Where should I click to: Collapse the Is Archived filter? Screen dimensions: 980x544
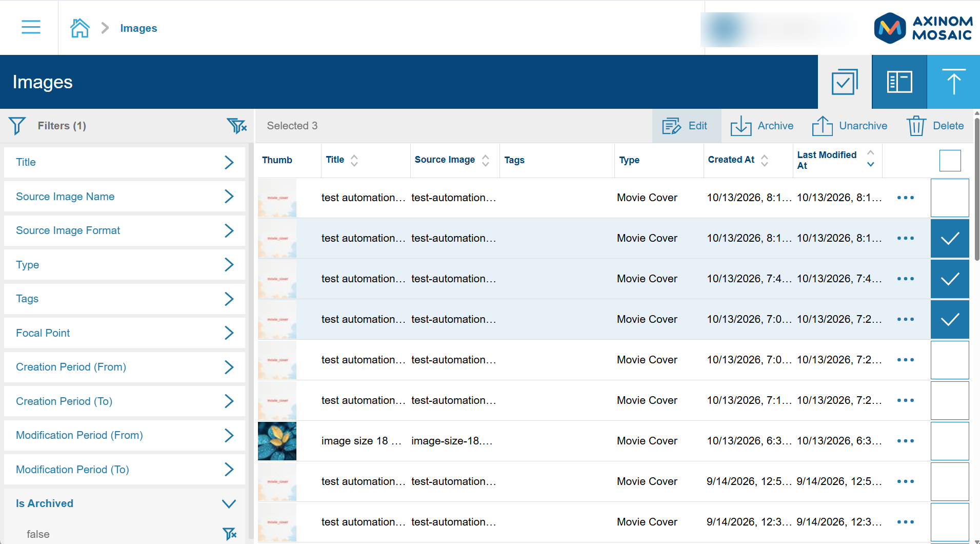[125, 503]
